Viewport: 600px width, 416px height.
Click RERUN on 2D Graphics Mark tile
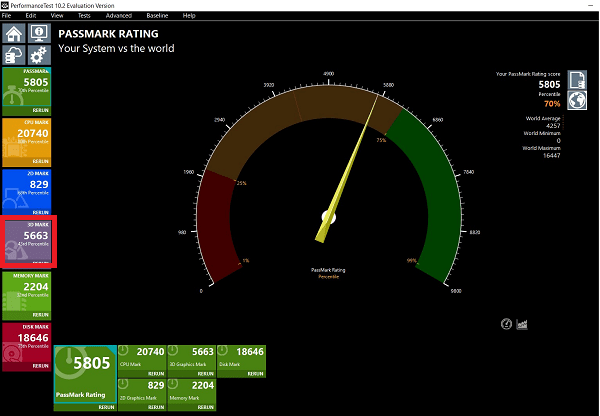156,407
